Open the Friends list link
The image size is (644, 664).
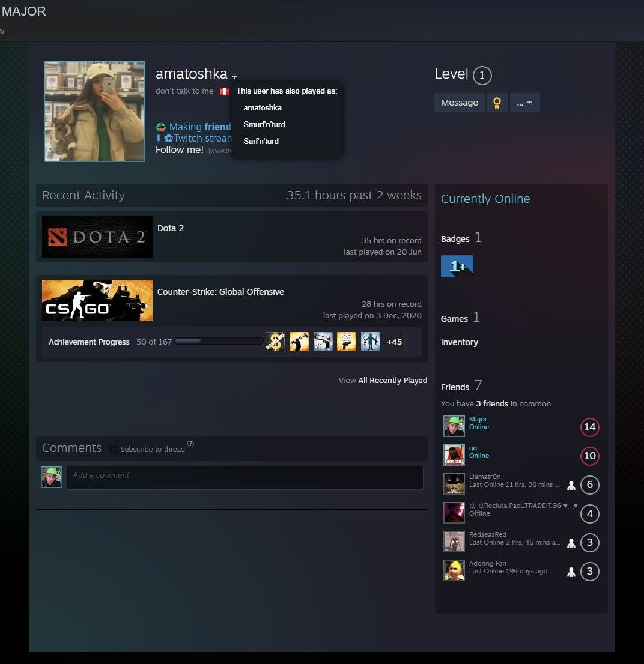455,387
